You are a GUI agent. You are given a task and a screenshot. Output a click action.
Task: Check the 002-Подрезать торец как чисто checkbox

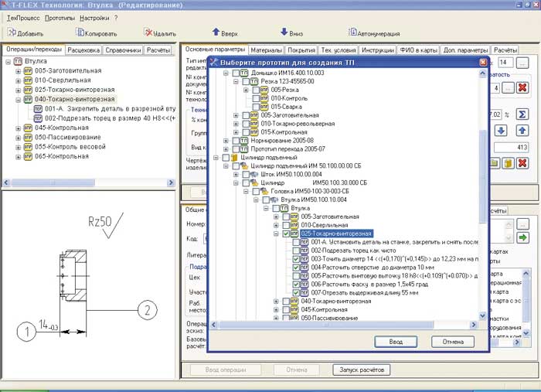pos(297,251)
